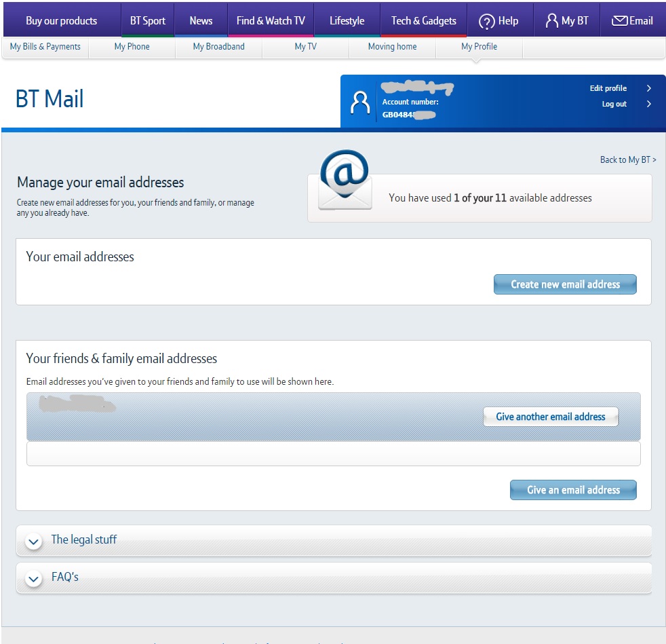Switch to My Bills & Payments tab
Viewport: 666px width, 644px height.
coord(45,47)
